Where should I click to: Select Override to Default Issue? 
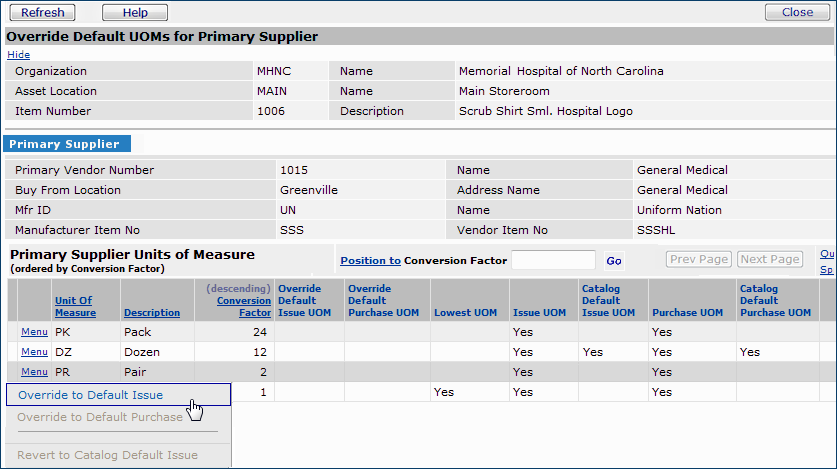[x=90, y=395]
